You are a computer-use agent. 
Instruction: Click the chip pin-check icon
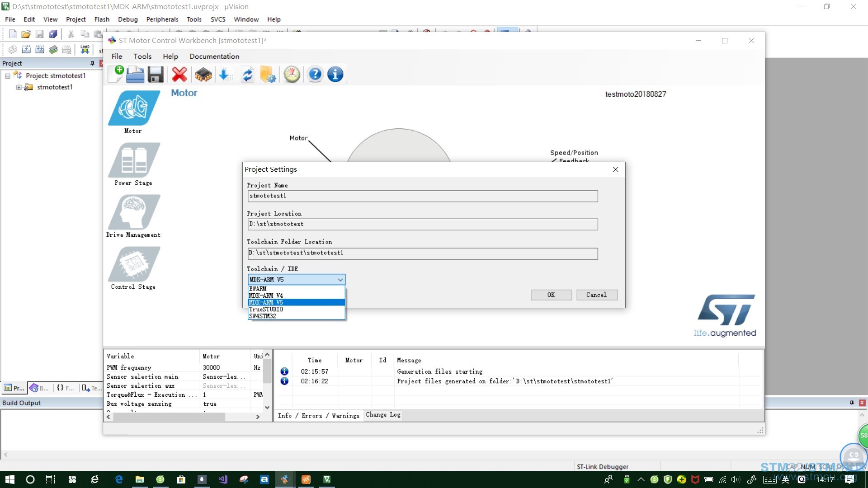coord(203,74)
